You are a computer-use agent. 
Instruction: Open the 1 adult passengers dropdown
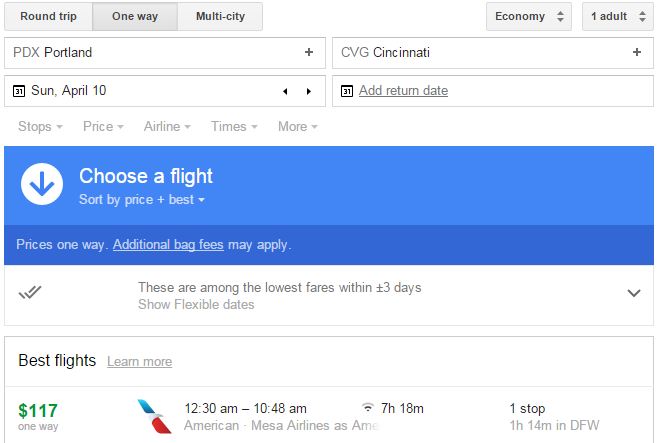tap(615, 16)
